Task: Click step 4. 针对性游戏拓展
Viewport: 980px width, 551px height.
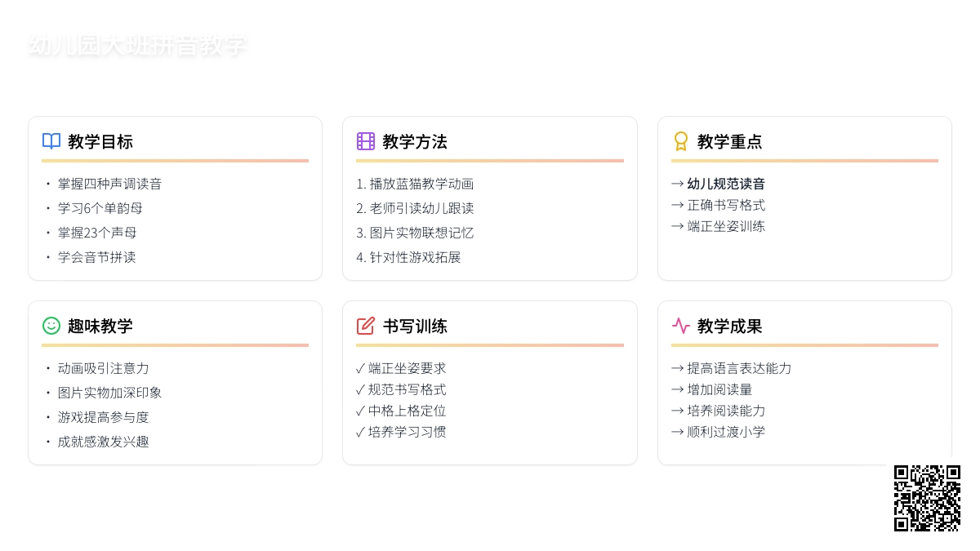Action: (408, 257)
